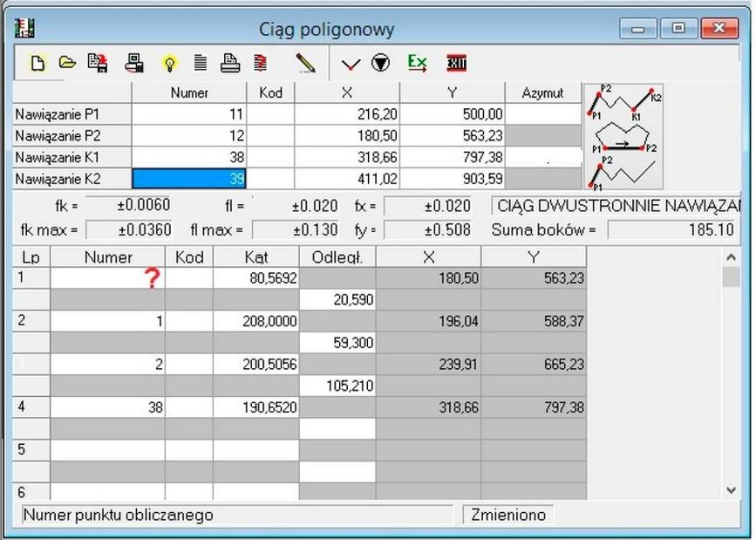Select the closed loop traverse diagram
Image resolution: width=756 pixels, height=540 pixels.
click(x=624, y=141)
